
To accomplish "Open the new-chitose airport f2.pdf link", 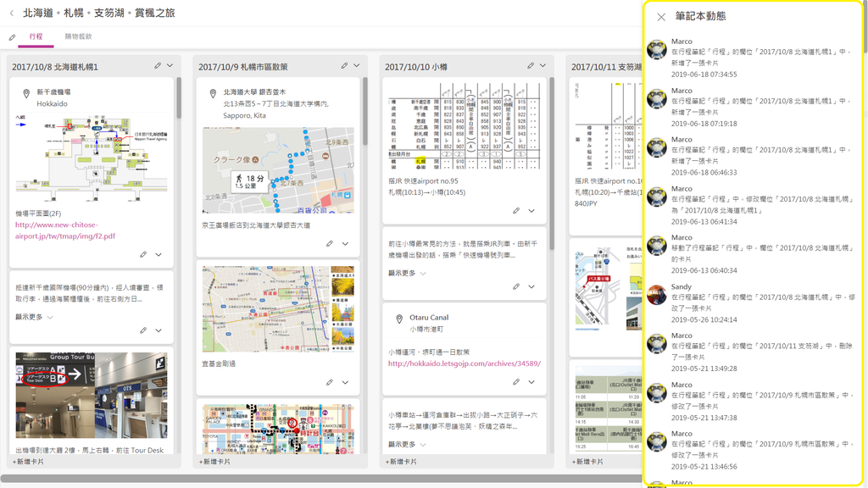I will coord(65,230).
